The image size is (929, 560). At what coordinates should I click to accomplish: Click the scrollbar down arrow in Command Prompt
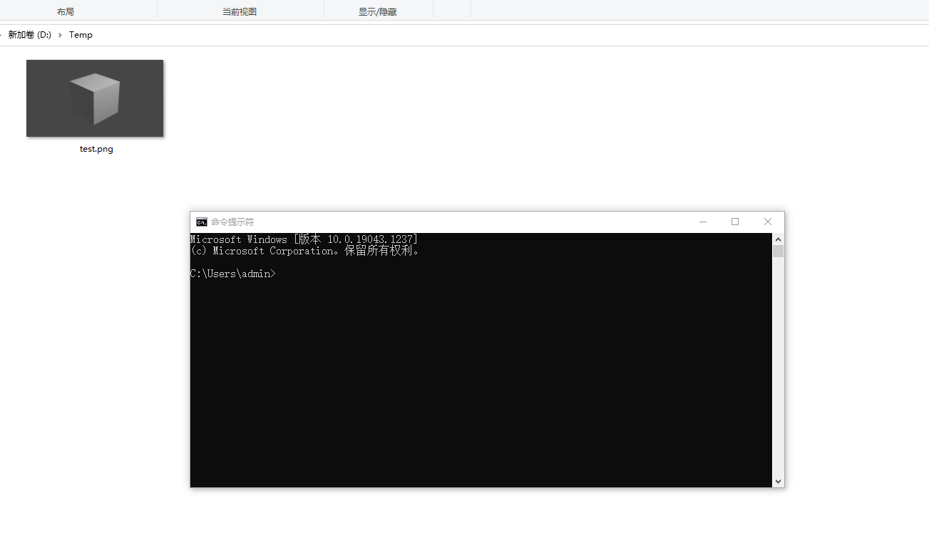778,481
